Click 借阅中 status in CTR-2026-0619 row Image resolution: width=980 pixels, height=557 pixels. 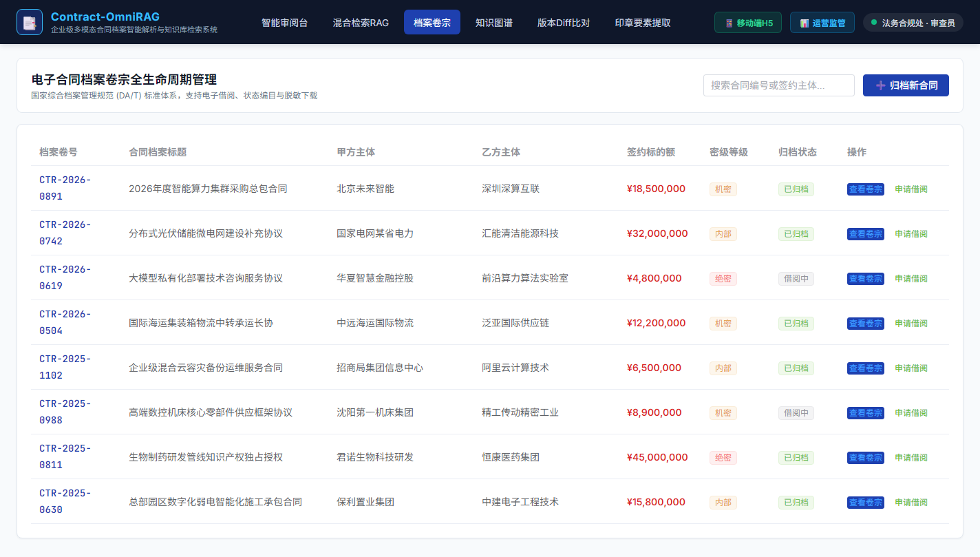796,278
